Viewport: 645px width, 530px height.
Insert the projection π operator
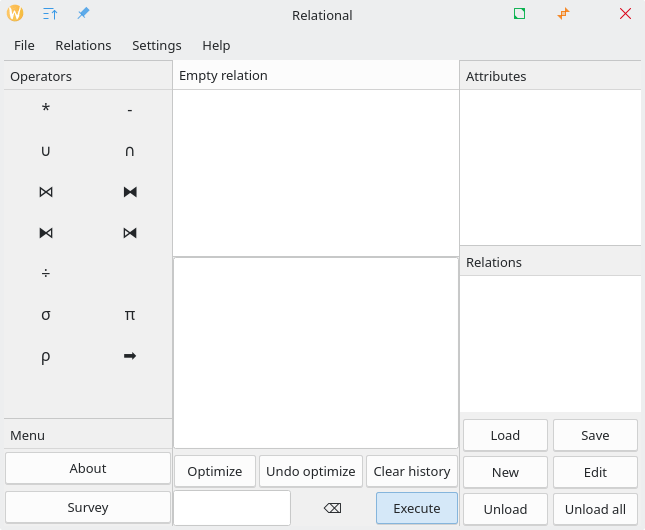click(x=130, y=314)
